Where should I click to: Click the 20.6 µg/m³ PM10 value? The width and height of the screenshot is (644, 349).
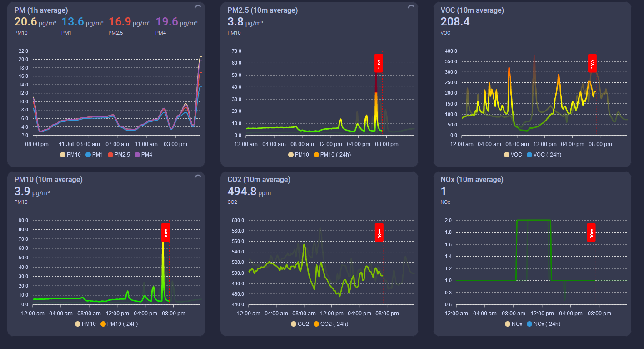(x=35, y=22)
